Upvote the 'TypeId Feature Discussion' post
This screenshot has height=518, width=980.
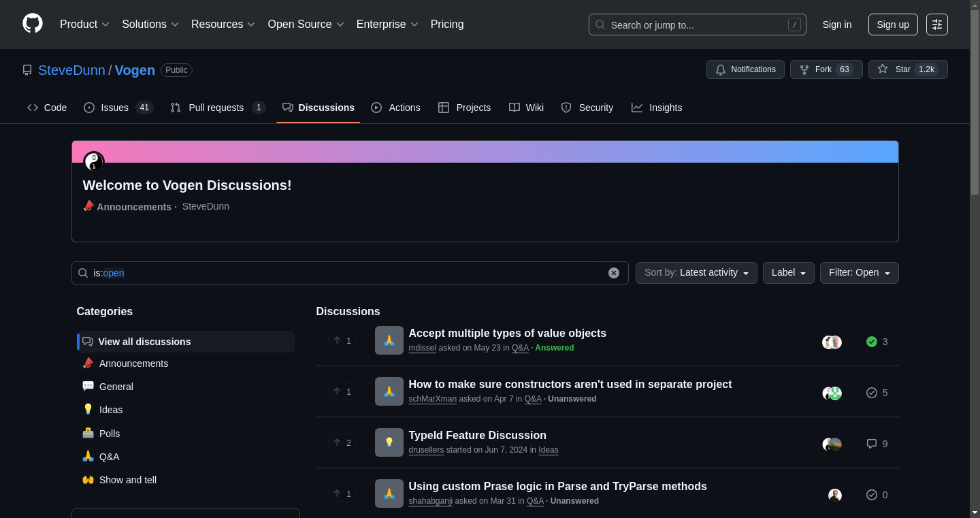point(342,443)
